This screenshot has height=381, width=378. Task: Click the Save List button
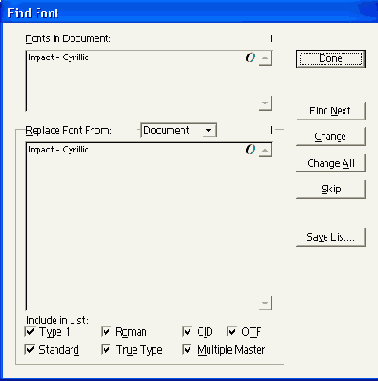331,237
